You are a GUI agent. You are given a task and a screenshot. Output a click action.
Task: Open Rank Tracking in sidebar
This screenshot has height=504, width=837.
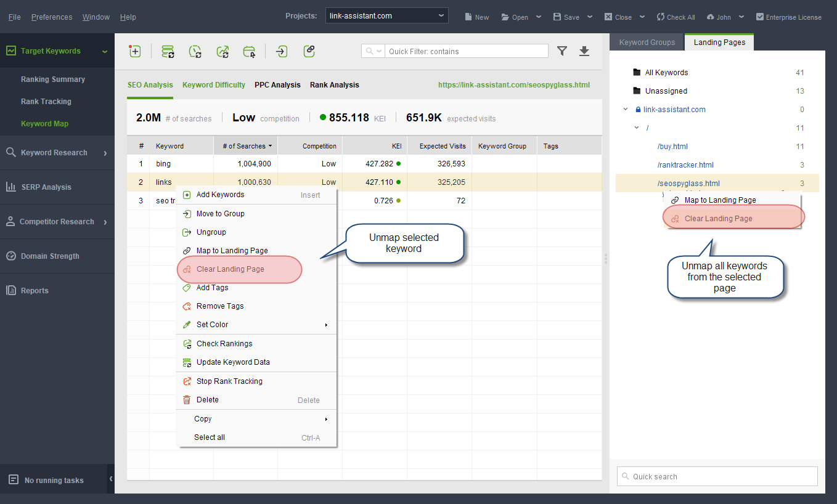[46, 102]
